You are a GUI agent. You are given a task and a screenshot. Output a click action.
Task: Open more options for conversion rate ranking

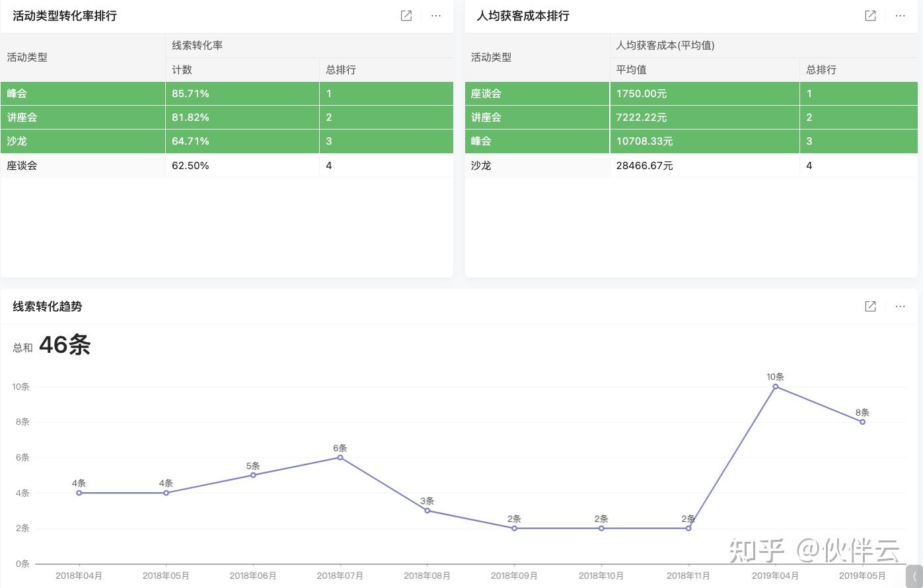pos(436,16)
